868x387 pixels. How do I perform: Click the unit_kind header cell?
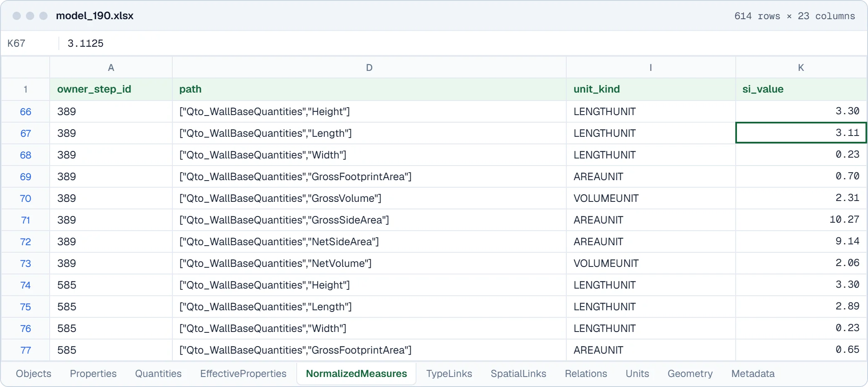[x=651, y=89]
